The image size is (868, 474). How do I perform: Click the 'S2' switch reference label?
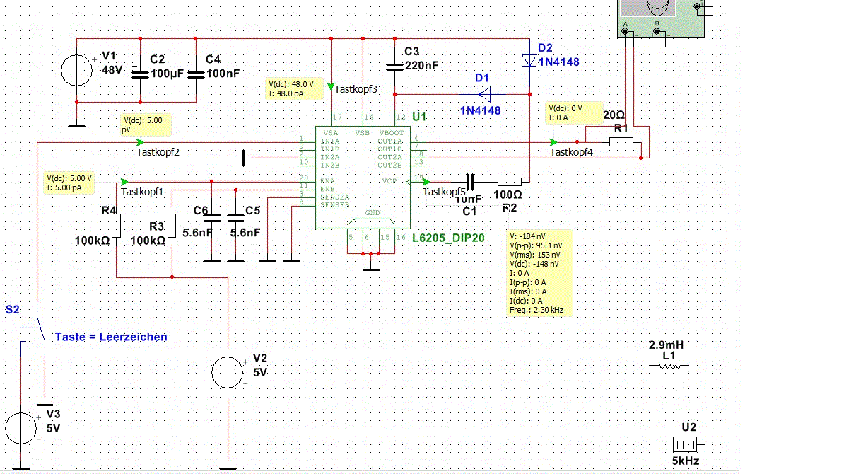tap(13, 310)
